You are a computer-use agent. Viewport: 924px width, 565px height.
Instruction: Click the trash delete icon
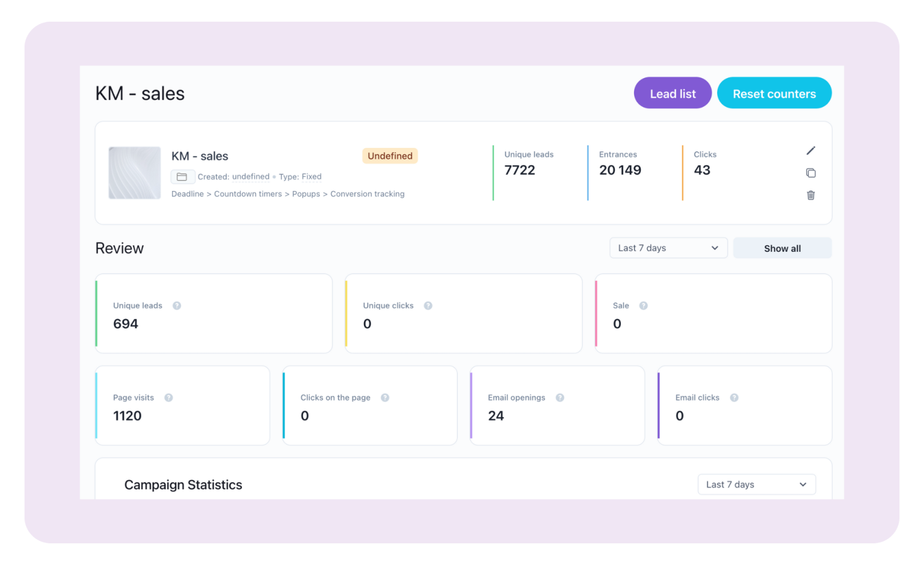pyautogui.click(x=810, y=195)
